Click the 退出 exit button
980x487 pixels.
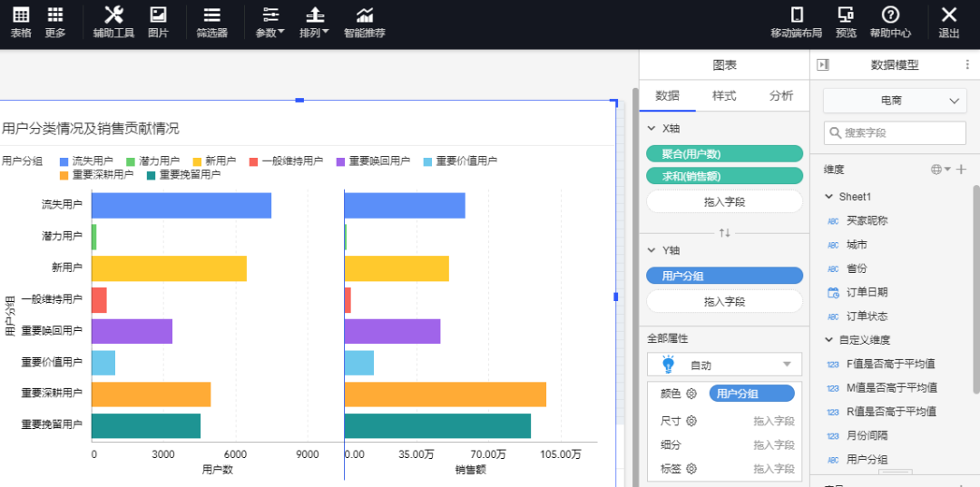click(948, 22)
